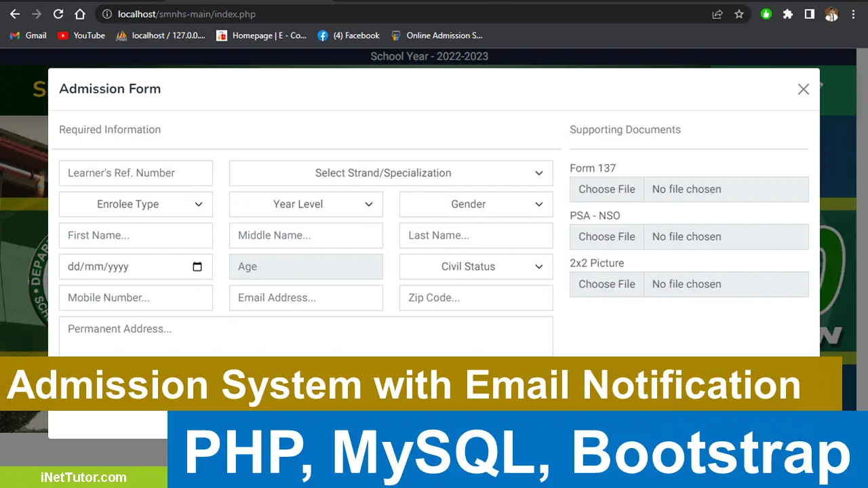
Task: Open the YouTube bookmark
Action: [x=81, y=35]
